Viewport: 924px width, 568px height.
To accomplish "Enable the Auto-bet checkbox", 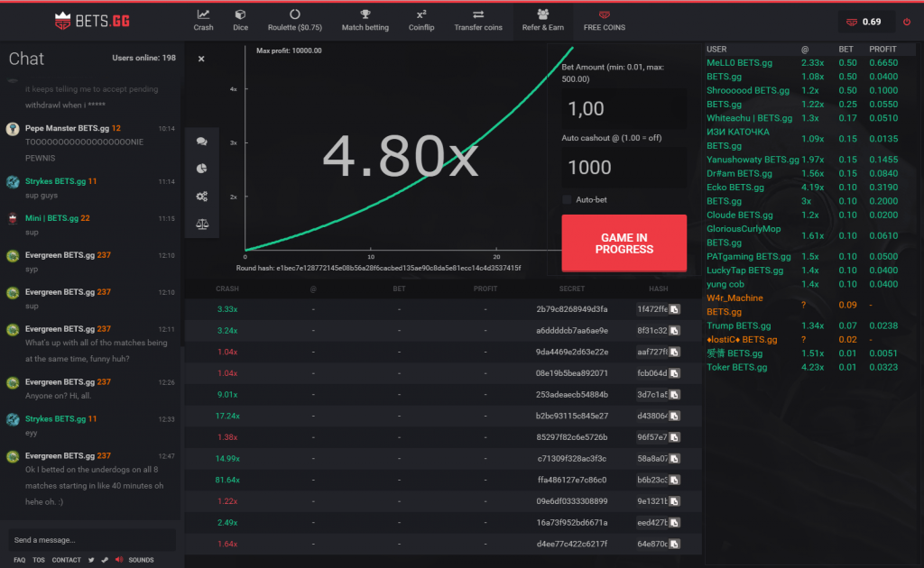I will (x=567, y=200).
